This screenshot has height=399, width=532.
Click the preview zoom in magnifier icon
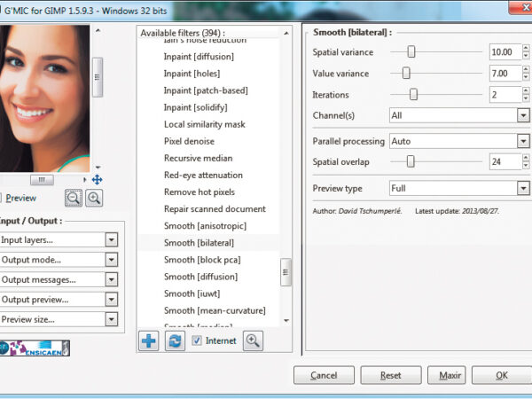coord(93,199)
